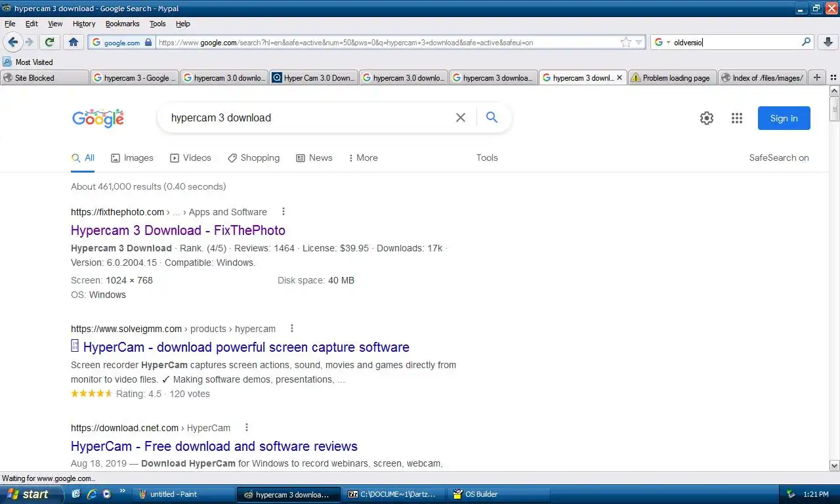The image size is (840, 504).
Task: Open Most Visited bookmarks folder
Action: click(28, 62)
